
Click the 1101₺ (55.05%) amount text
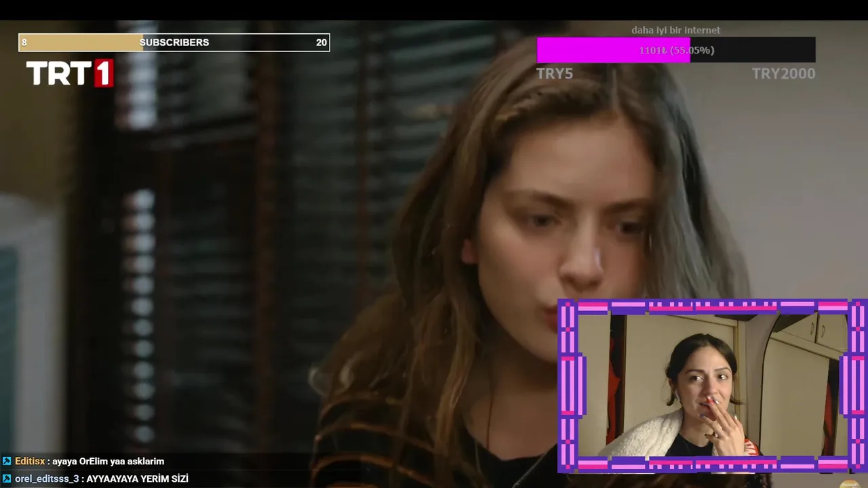[676, 50]
